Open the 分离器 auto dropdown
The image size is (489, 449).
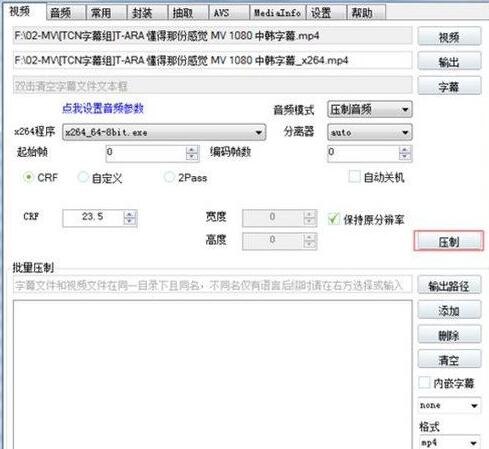click(x=370, y=132)
